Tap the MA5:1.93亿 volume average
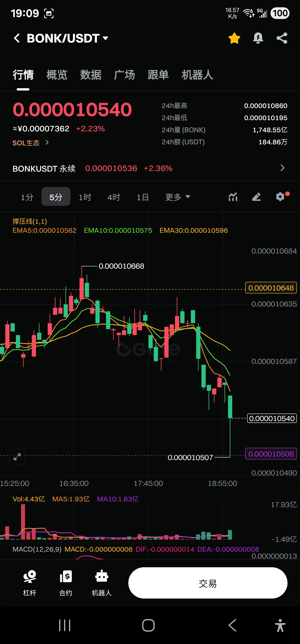 pos(71,499)
